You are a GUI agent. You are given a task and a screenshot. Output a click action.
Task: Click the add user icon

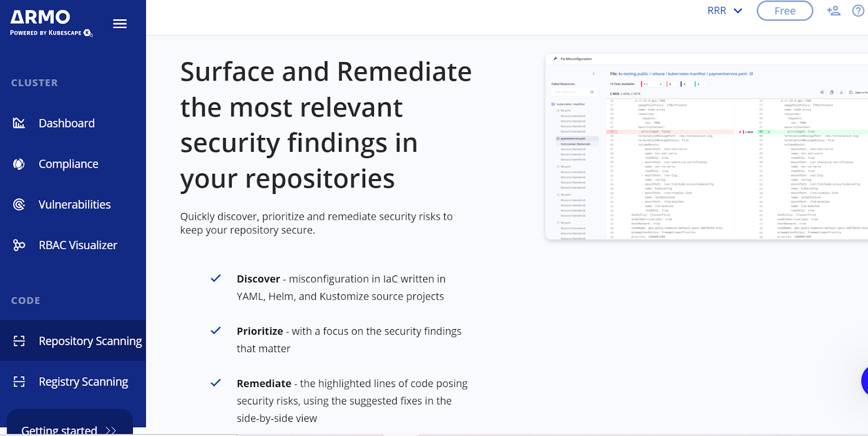833,11
